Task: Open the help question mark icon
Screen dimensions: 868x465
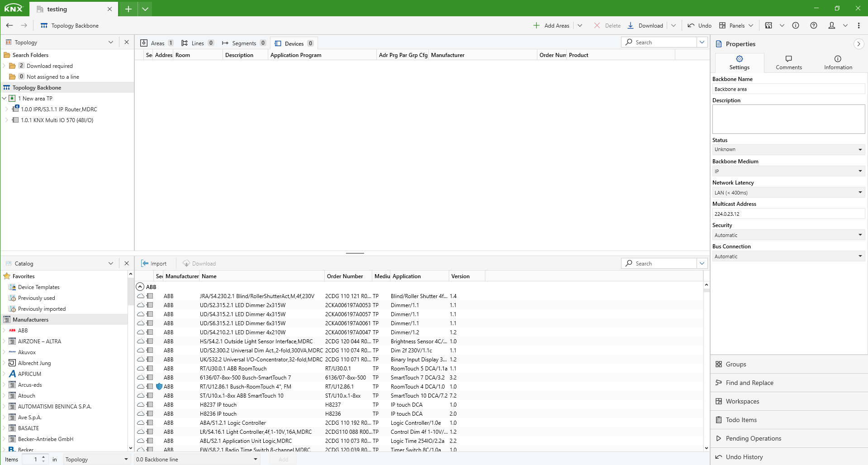Action: coord(813,26)
